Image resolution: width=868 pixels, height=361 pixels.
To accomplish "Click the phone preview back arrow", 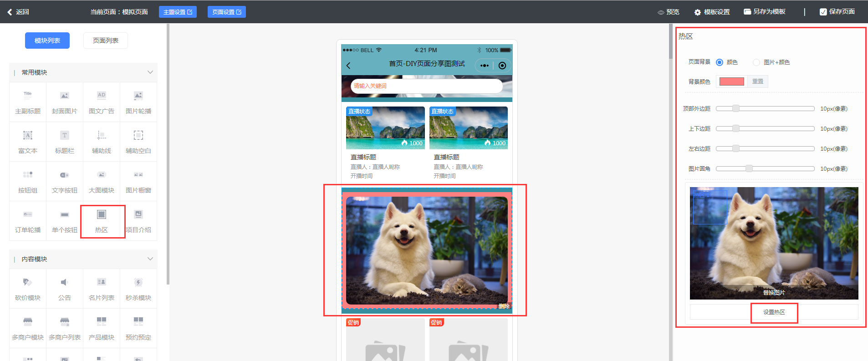I will click(348, 66).
